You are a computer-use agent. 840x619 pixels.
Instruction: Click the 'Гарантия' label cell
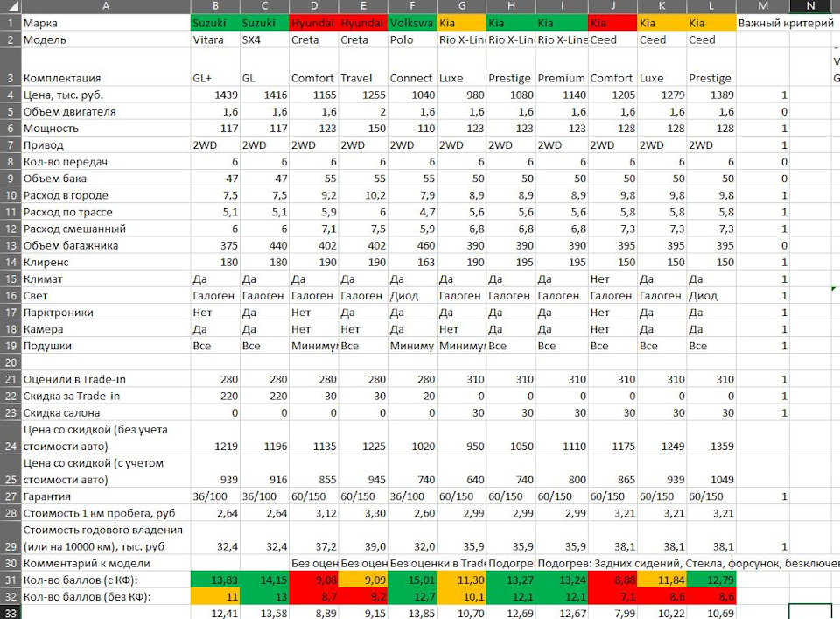[106, 496]
